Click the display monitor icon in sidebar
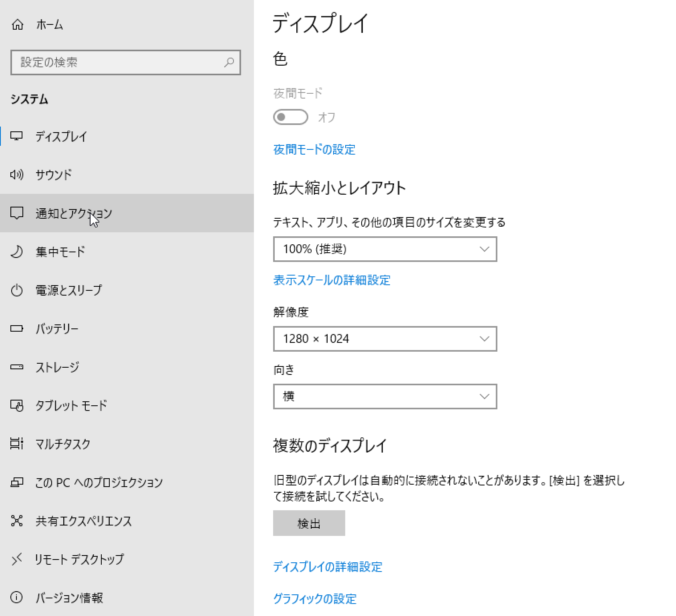 pyautogui.click(x=16, y=136)
